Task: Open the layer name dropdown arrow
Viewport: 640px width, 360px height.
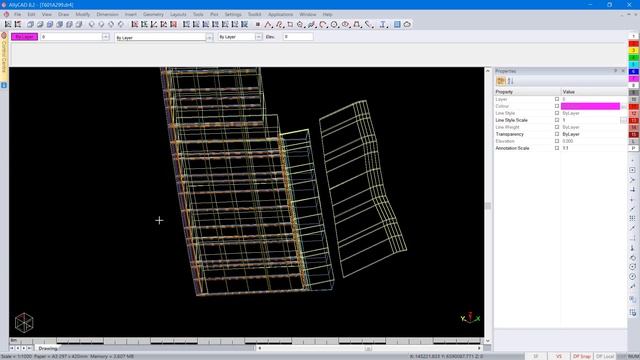Action: click(106, 37)
